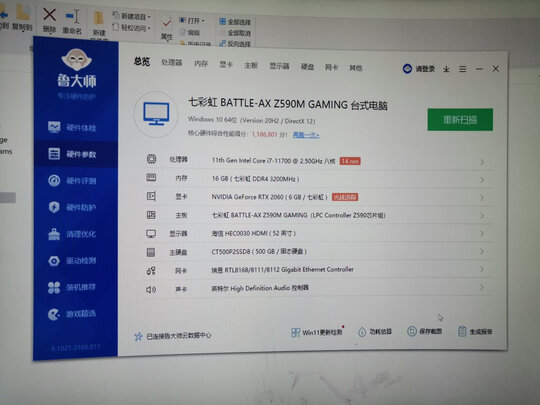Click 属性 checkmark in the Explorer ribbon
Viewport: 540px width, 405px height.
167,28
